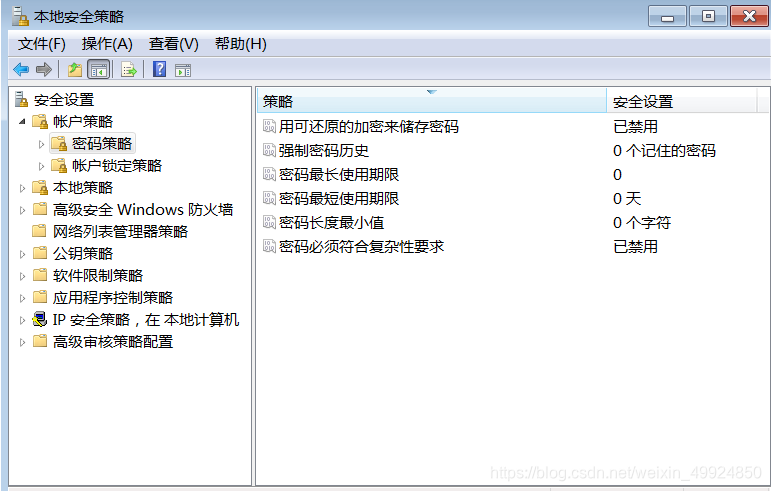Viewport: 771px width, 491px height.
Task: Sort by the 安全设置 column header
Action: click(682, 101)
